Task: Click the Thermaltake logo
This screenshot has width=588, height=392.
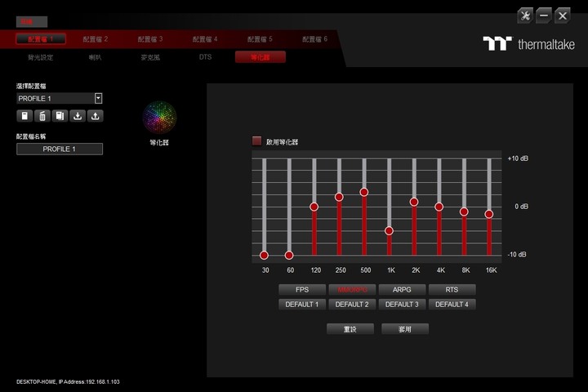Action: coord(528,44)
